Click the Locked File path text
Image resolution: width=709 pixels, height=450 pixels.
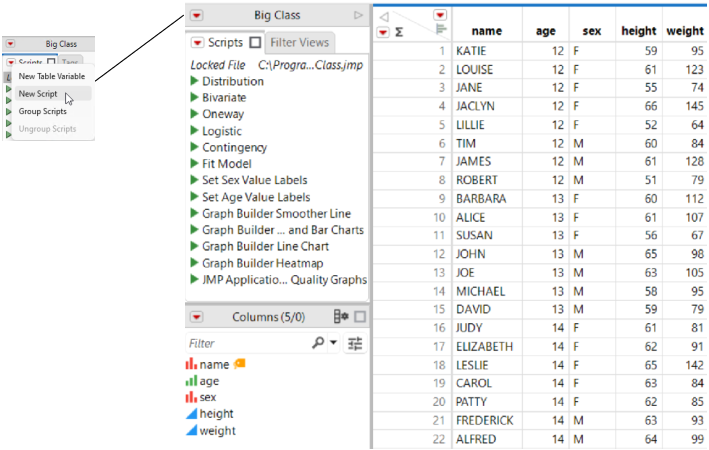[x=310, y=65]
